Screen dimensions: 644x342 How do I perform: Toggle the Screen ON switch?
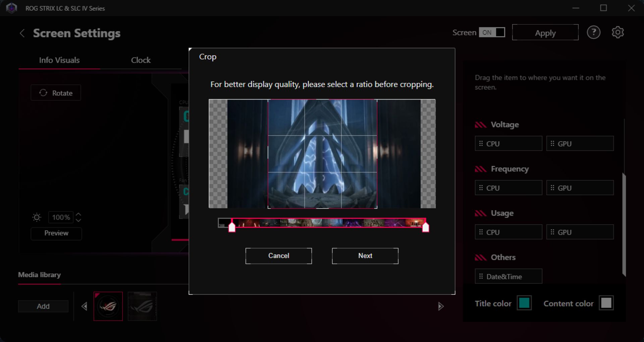tap(492, 32)
